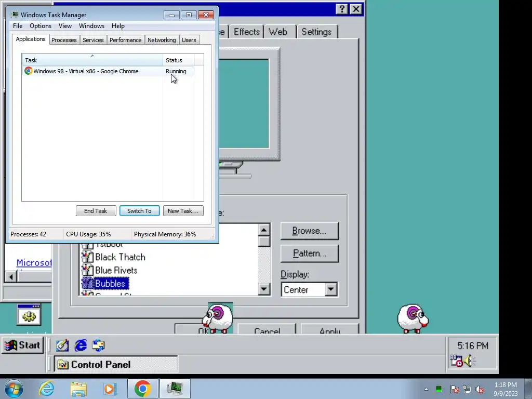Open the Settings tab in Display Properties
This screenshot has height=399, width=532.
point(316,32)
